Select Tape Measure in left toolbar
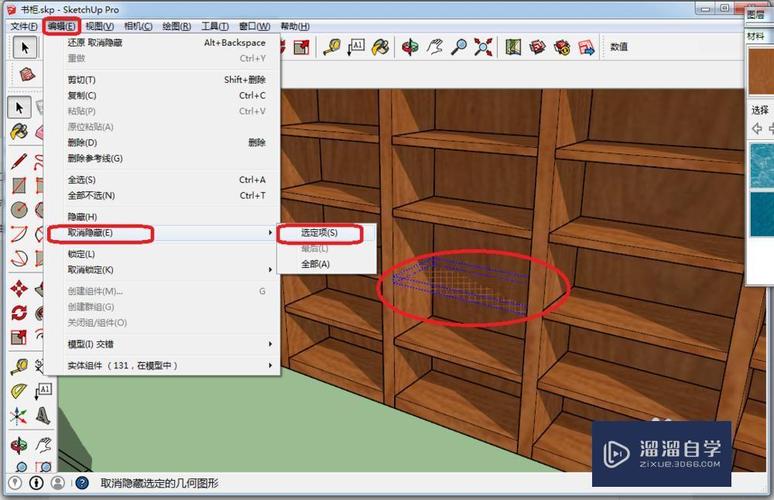The image size is (774, 500). click(x=19, y=367)
